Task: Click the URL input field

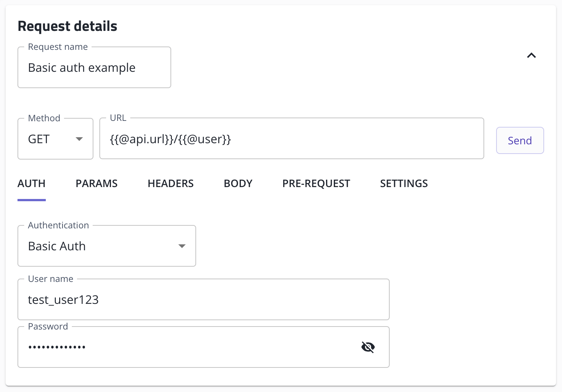Action: tap(292, 139)
